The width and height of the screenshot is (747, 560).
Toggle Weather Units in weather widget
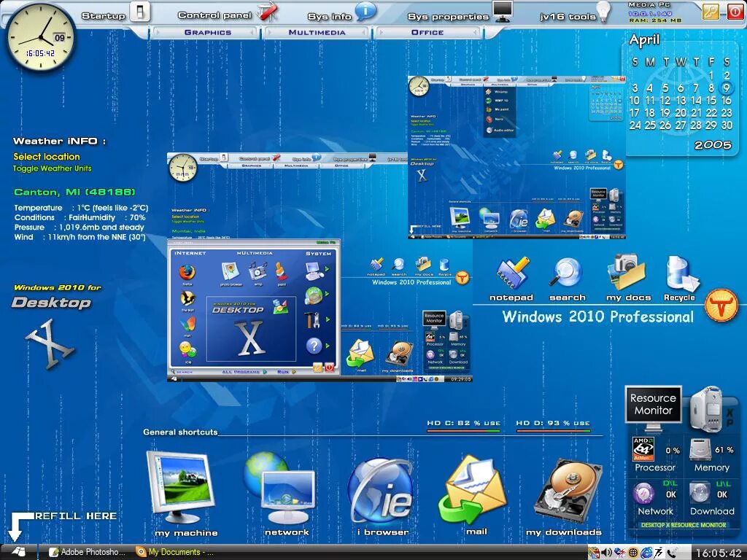(52, 168)
